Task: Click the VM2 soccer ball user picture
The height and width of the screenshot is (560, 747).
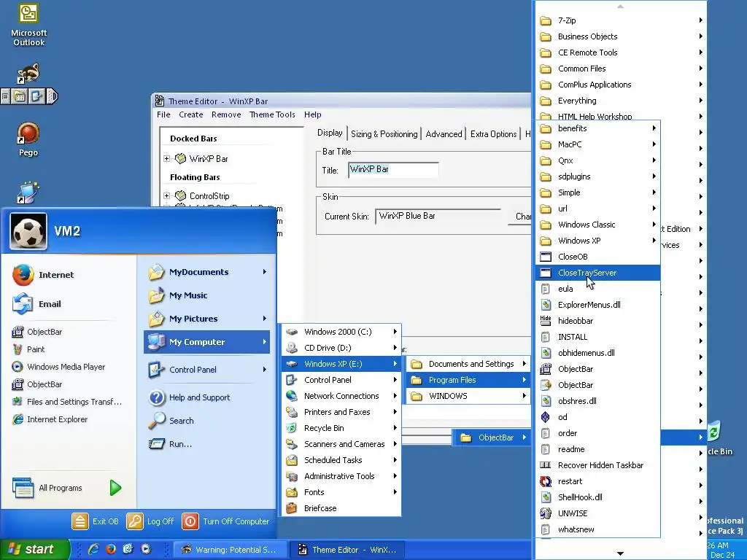Action: coord(28,231)
